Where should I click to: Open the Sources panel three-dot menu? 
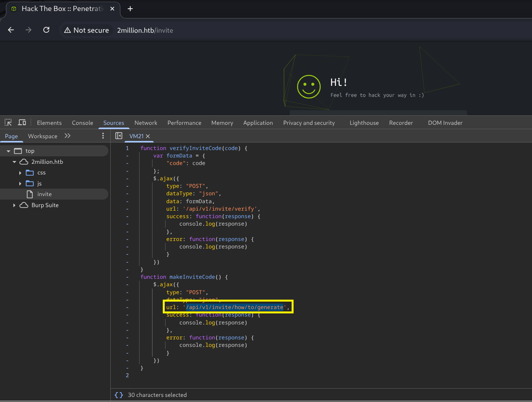pos(103,136)
